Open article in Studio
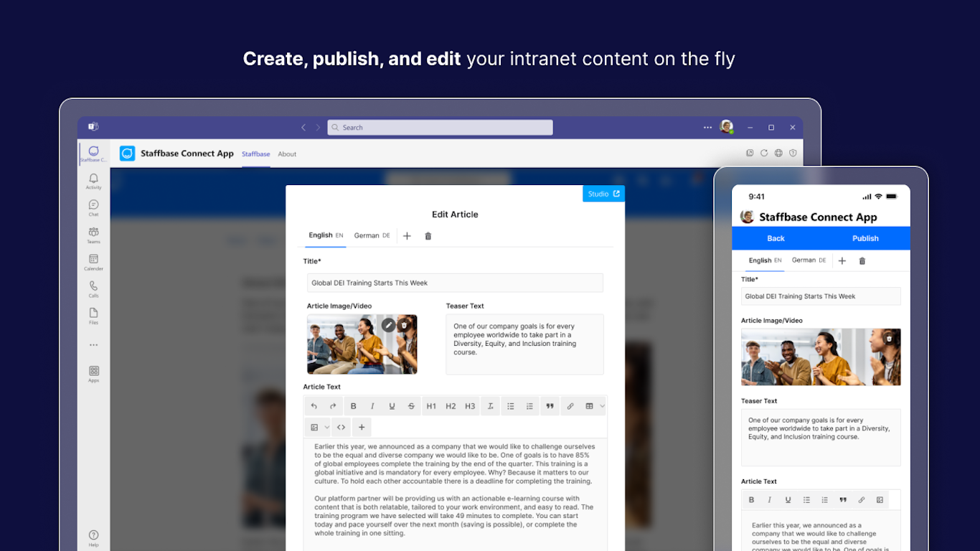The height and width of the screenshot is (551, 980). [603, 194]
